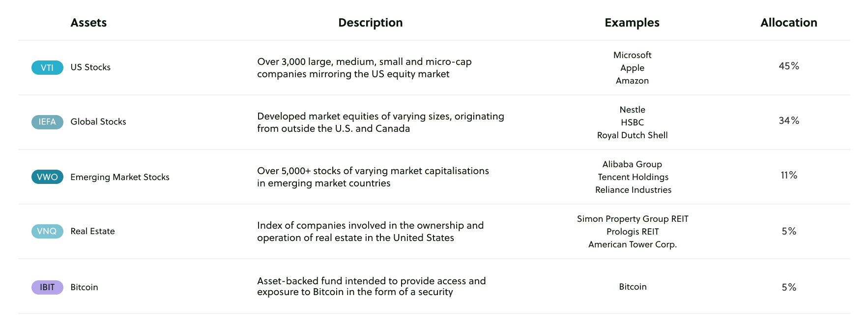Screen dimensions: 868x329
Task: Select the Description column header
Action: point(370,23)
